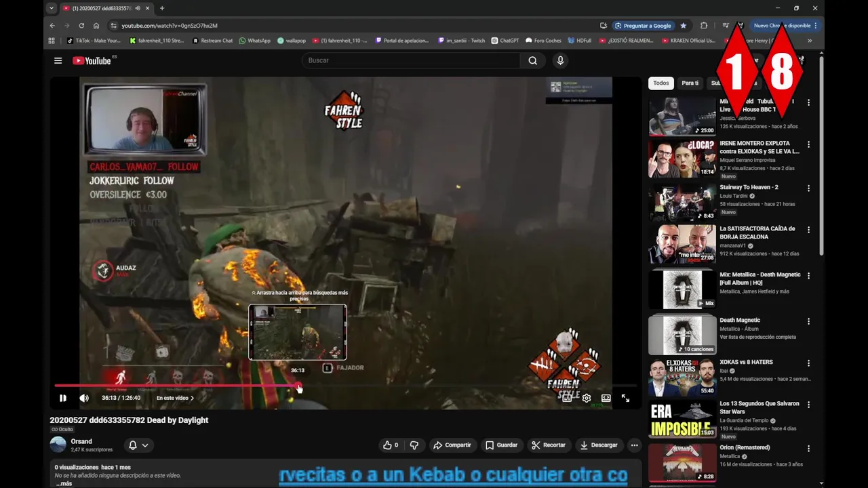
Task: Open Chrome media controls icon in toolbar
Action: click(x=726, y=26)
